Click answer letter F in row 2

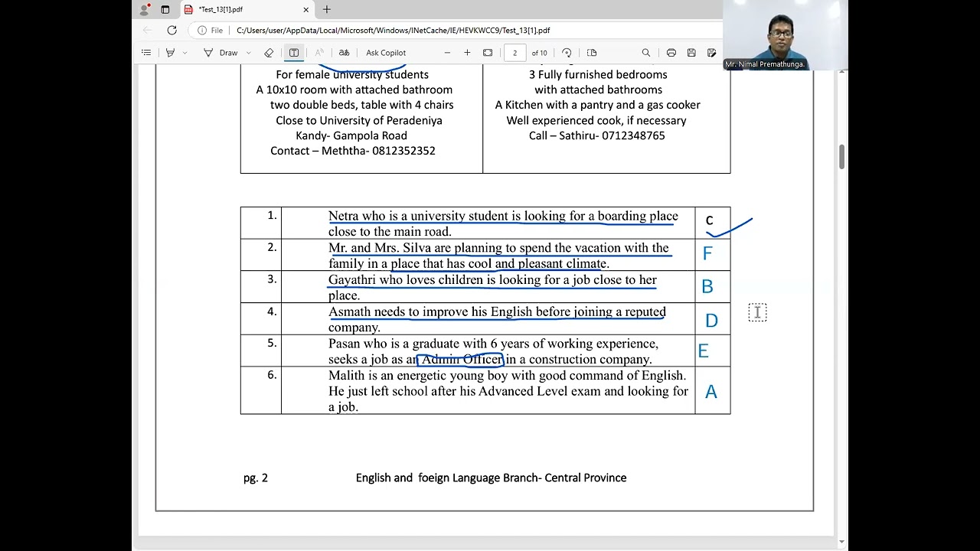(707, 253)
